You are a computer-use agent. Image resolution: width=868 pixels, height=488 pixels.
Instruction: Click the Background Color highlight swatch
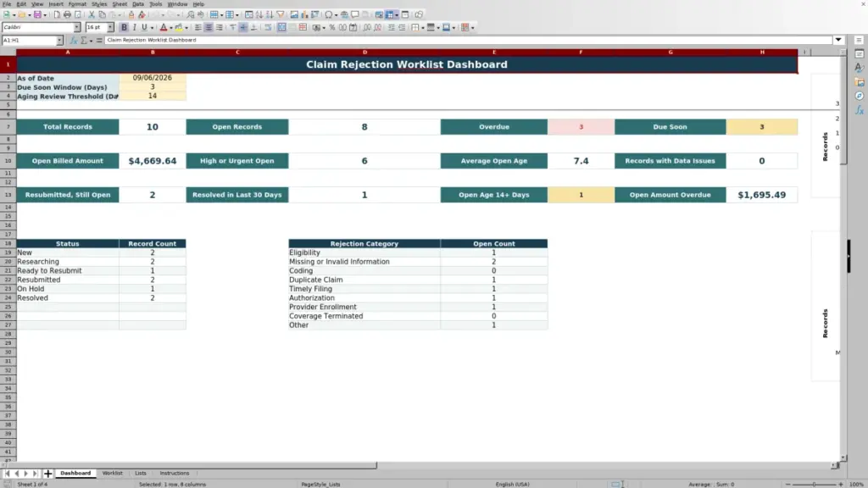179,28
